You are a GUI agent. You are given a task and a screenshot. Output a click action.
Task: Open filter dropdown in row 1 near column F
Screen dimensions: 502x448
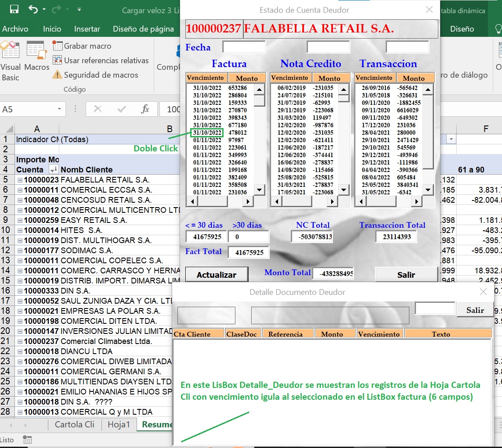[x=451, y=139]
